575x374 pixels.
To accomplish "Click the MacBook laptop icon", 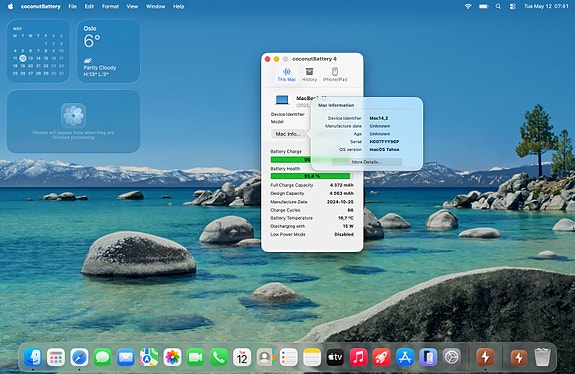I will (x=282, y=100).
